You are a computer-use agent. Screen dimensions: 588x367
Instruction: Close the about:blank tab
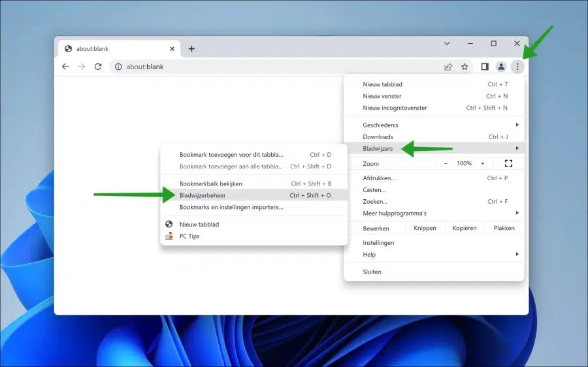point(172,49)
